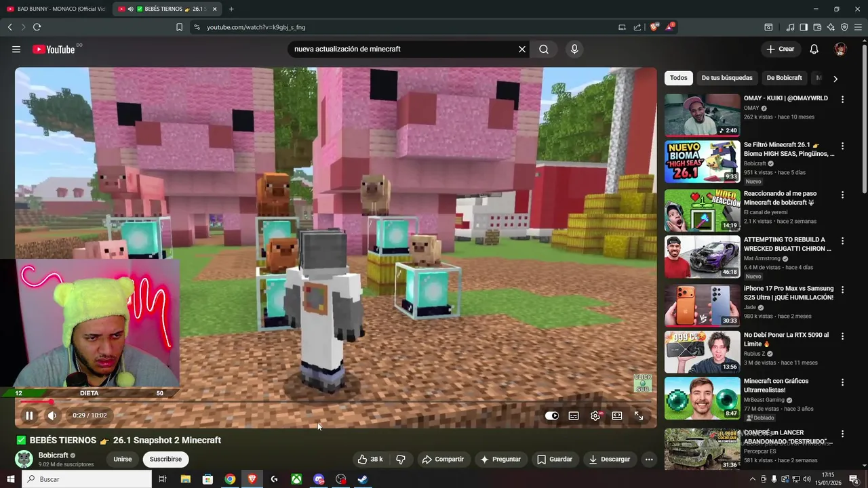Image resolution: width=868 pixels, height=488 pixels.
Task: Switch to the BAD BUNNY - MONACO tab
Action: click(x=56, y=9)
